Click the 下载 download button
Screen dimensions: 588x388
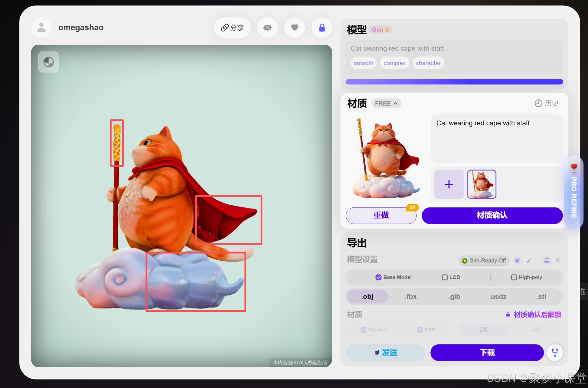[487, 353]
